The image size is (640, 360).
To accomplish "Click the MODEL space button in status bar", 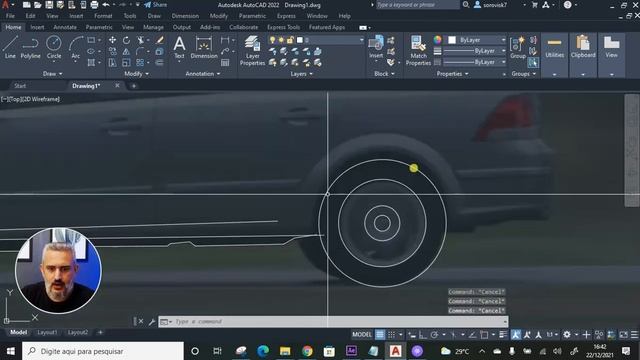I will 362,335.
